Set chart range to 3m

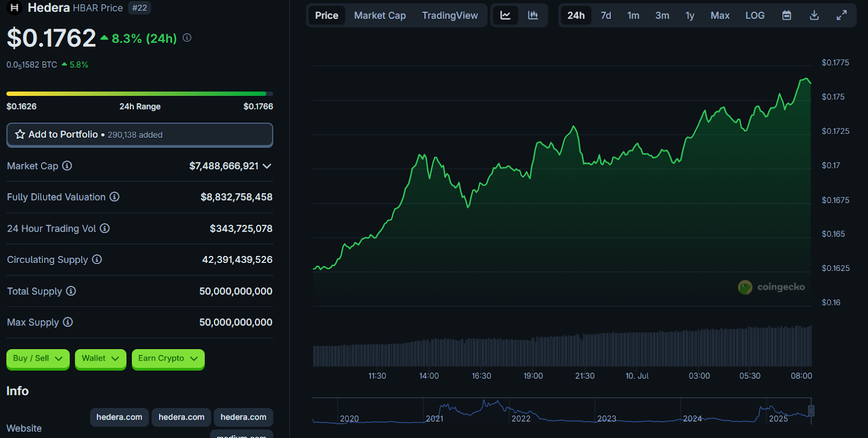pyautogui.click(x=662, y=15)
